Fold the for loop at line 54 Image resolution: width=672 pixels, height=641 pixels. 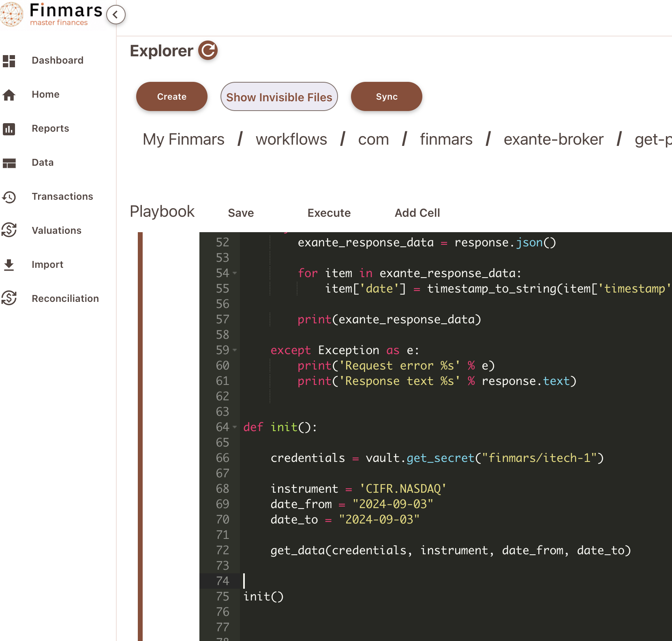point(235,273)
